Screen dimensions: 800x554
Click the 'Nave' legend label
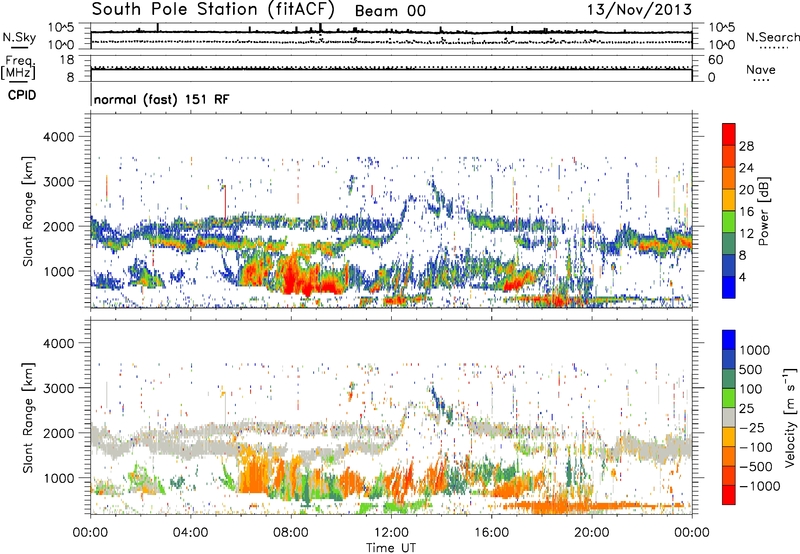(761, 69)
